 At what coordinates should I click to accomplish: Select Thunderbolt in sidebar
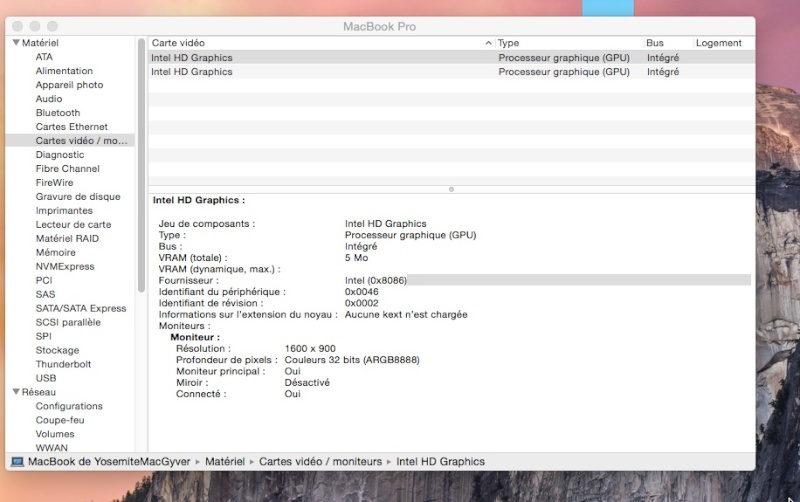coord(63,364)
